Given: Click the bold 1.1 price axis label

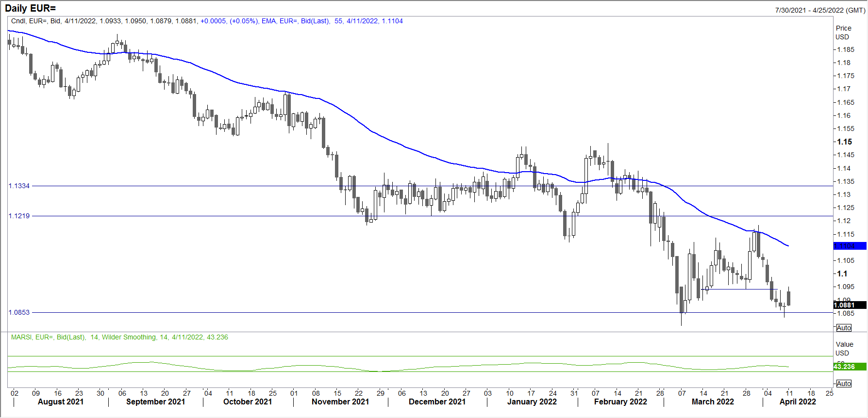Looking at the screenshot, I should 842,273.
